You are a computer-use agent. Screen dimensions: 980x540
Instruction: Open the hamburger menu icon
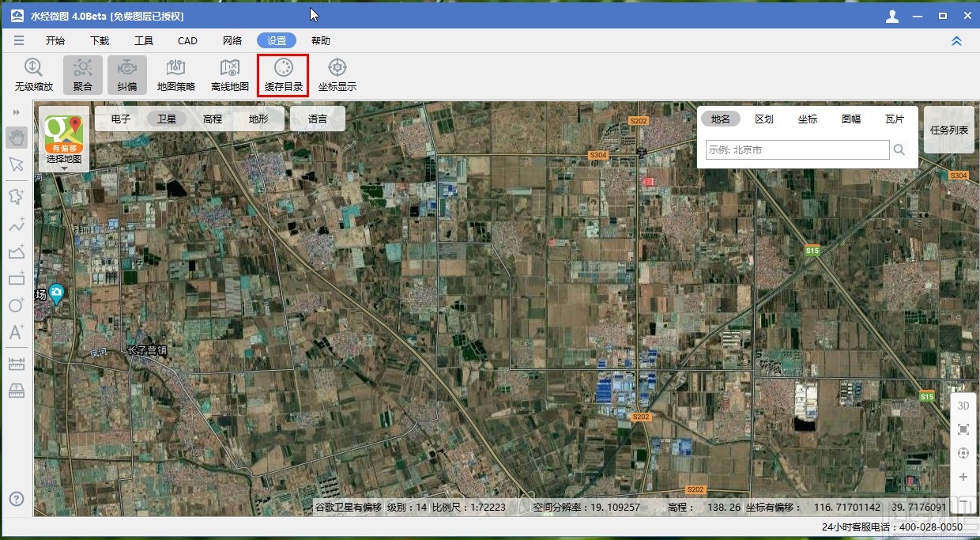tap(19, 40)
